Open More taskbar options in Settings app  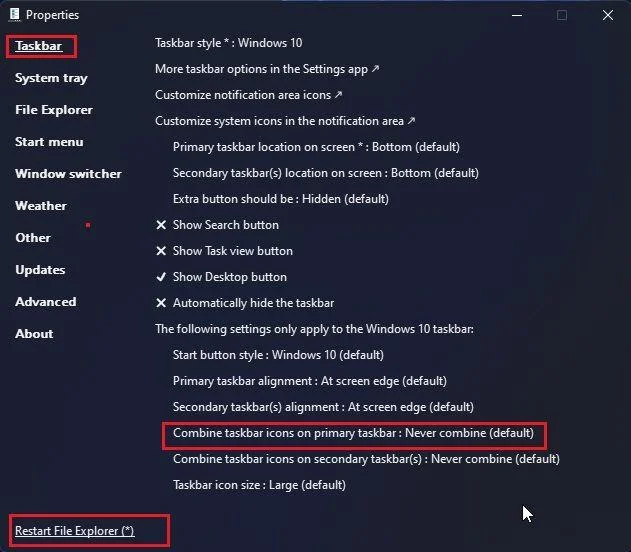click(267, 69)
